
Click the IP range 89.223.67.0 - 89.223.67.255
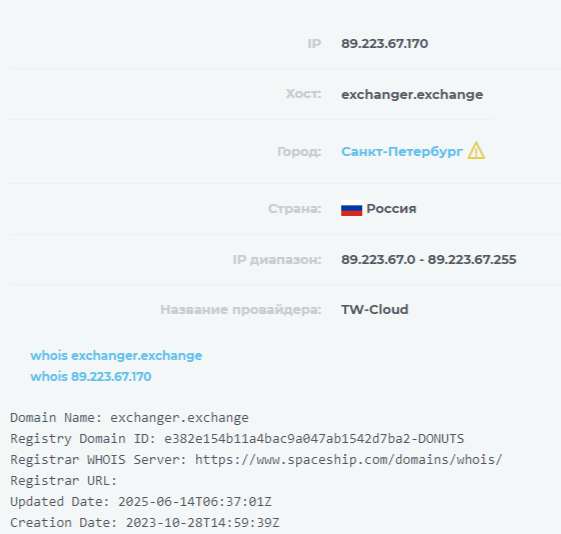429,259
